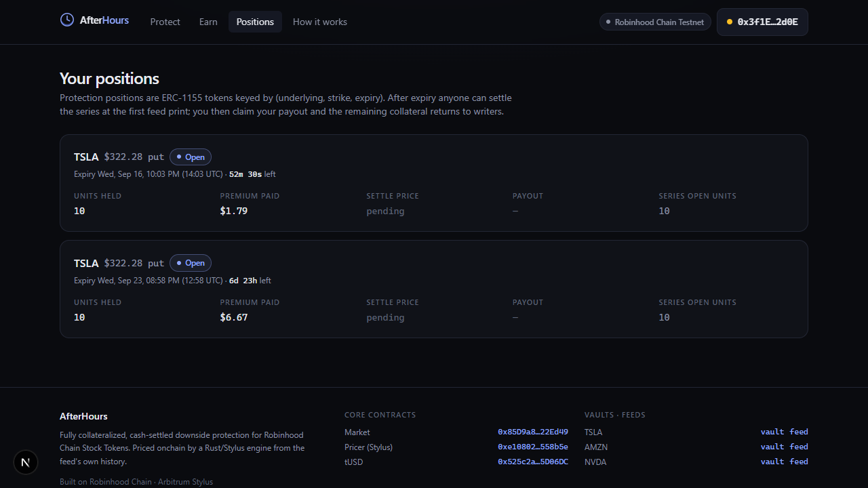
Task: Open tUSD contract address 0x525c2a…5D06DC
Action: (x=533, y=462)
